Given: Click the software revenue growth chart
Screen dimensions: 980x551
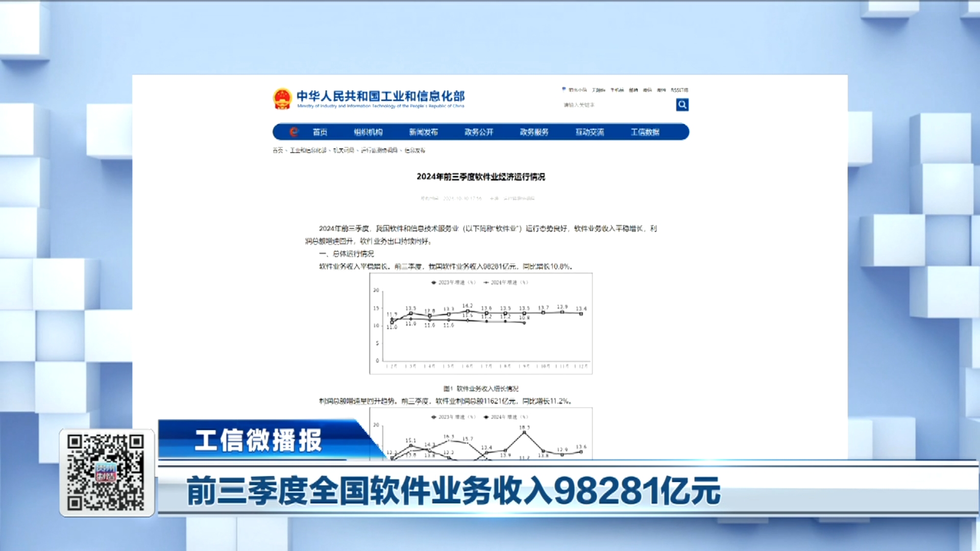Looking at the screenshot, I should 480,323.
